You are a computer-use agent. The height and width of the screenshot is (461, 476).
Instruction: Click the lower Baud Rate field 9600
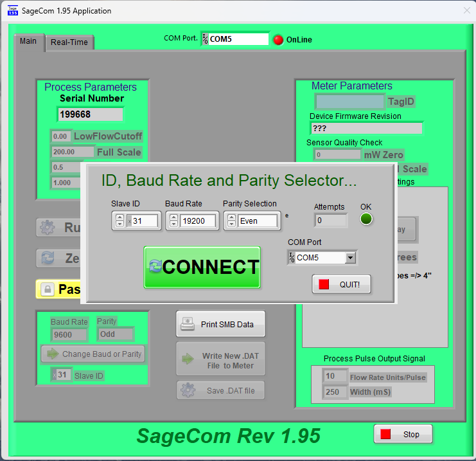coord(69,334)
